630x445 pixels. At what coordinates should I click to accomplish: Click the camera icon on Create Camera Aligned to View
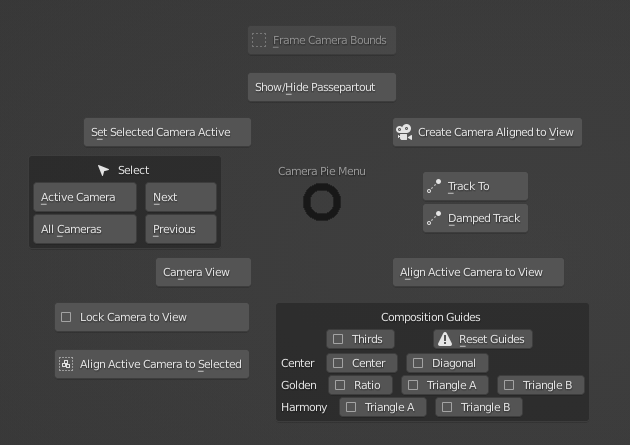point(404,132)
